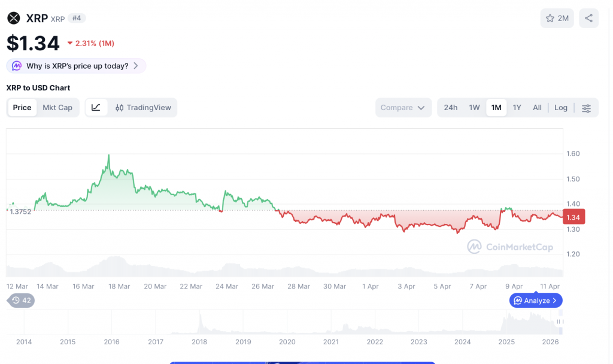Add XRP to watchlist via star button
Image resolution: width=613 pixels, height=364 pixels.
tap(556, 18)
